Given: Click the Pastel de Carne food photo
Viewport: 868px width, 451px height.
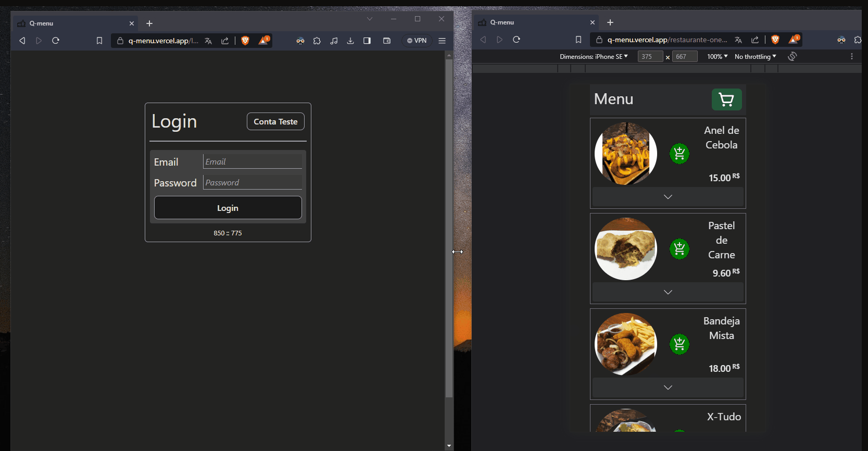Looking at the screenshot, I should coord(626,249).
